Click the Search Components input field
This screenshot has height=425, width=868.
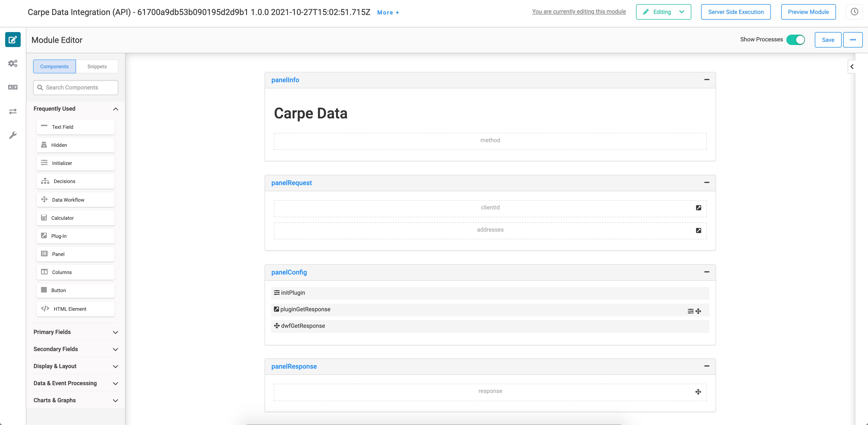point(75,87)
